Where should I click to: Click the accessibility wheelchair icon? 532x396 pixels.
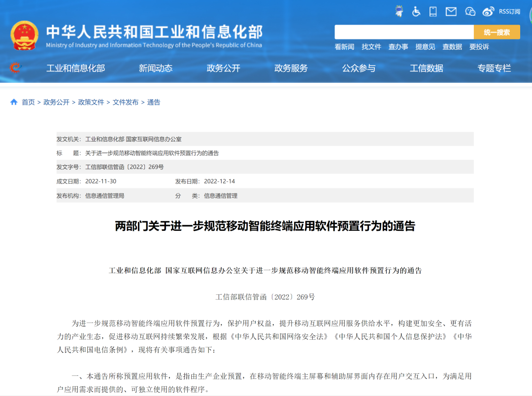click(x=416, y=11)
